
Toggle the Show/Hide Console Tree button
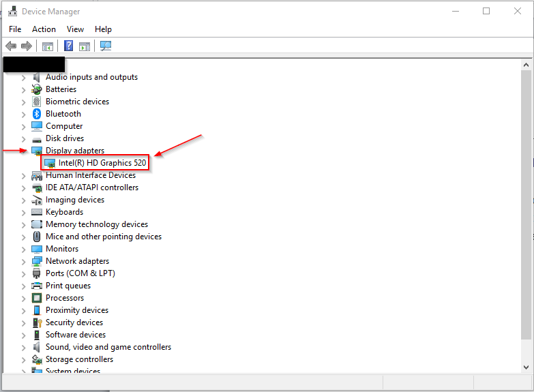[x=48, y=46]
